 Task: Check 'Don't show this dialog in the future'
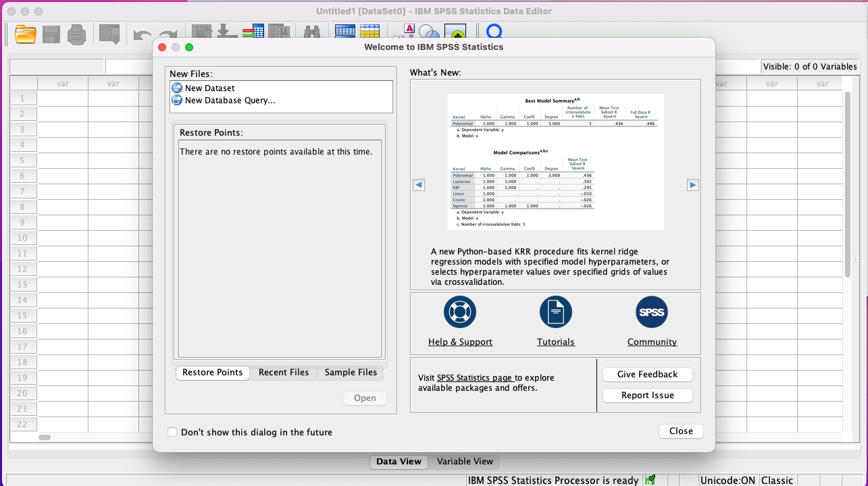(x=172, y=432)
